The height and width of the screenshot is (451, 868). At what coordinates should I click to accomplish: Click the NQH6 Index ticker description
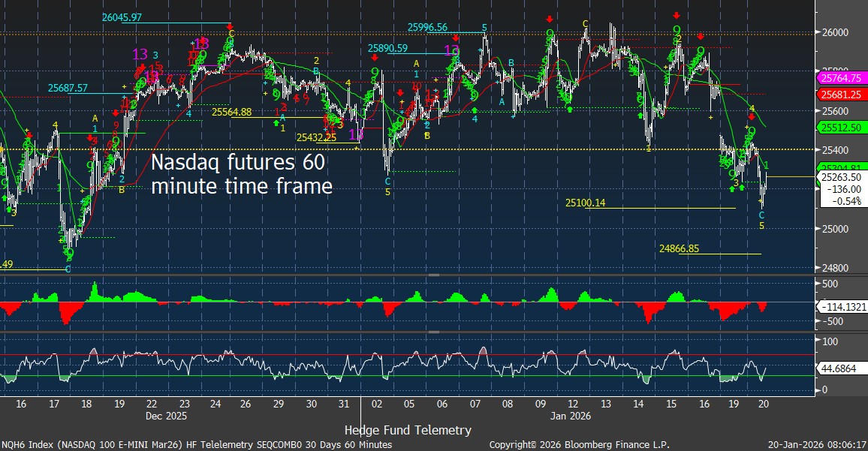tap(197, 444)
